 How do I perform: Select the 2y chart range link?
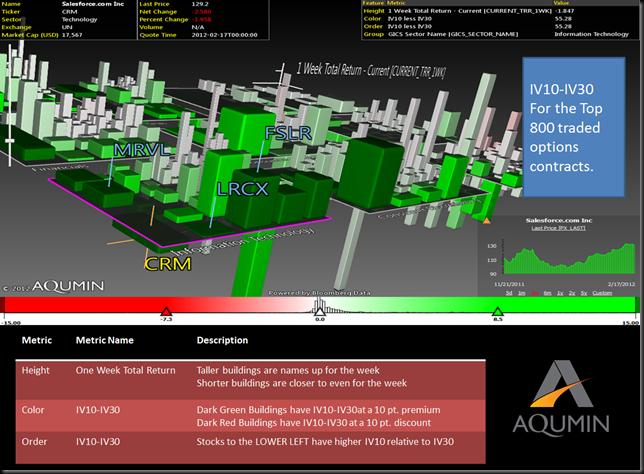[x=572, y=293]
